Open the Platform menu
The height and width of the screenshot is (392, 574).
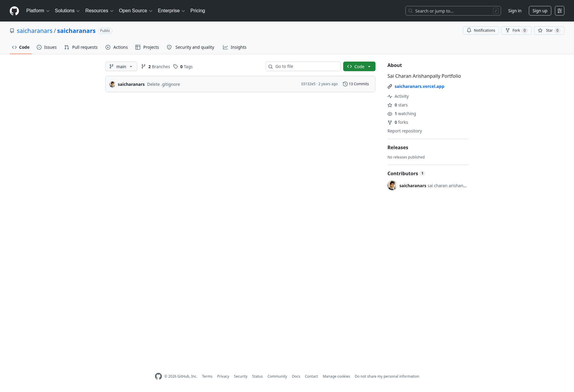point(38,11)
